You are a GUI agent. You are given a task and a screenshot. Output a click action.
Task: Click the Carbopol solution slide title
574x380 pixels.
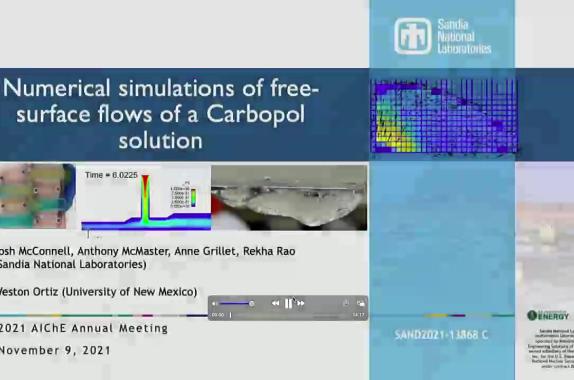(x=161, y=114)
